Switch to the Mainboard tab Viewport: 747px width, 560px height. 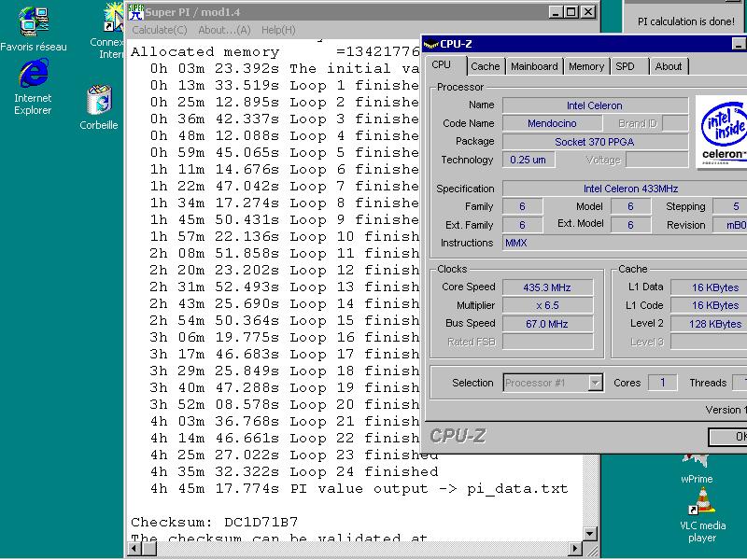coord(534,66)
